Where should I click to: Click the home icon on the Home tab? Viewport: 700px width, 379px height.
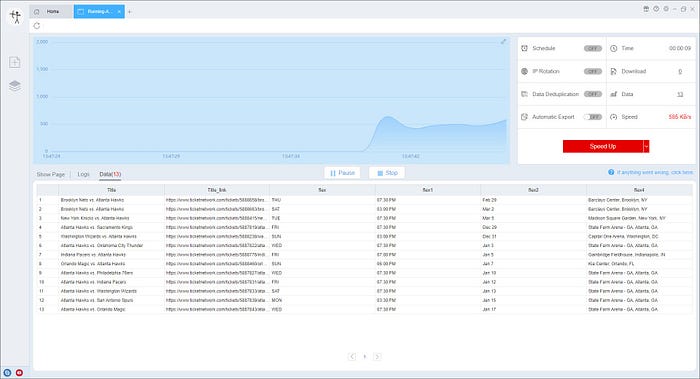(x=37, y=12)
